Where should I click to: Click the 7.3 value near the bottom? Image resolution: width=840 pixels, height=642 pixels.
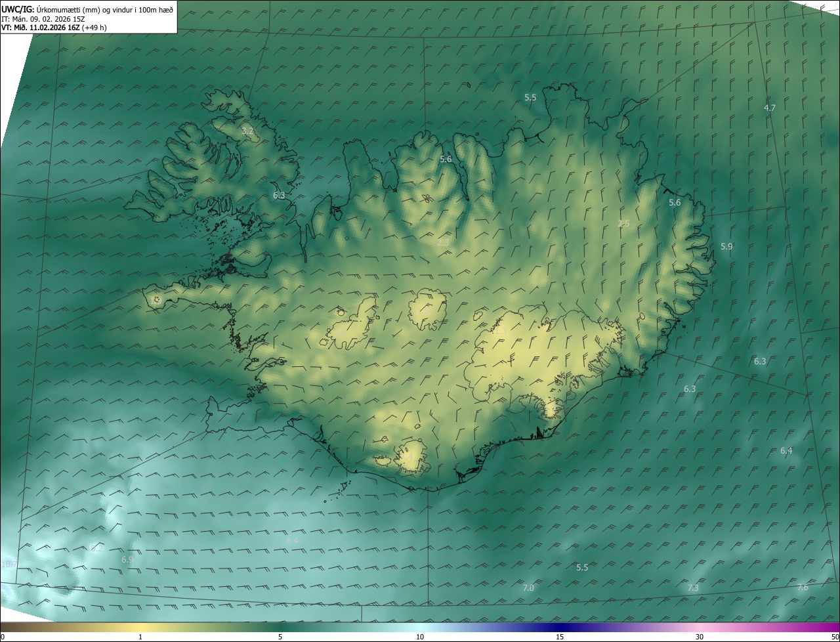pos(693,588)
